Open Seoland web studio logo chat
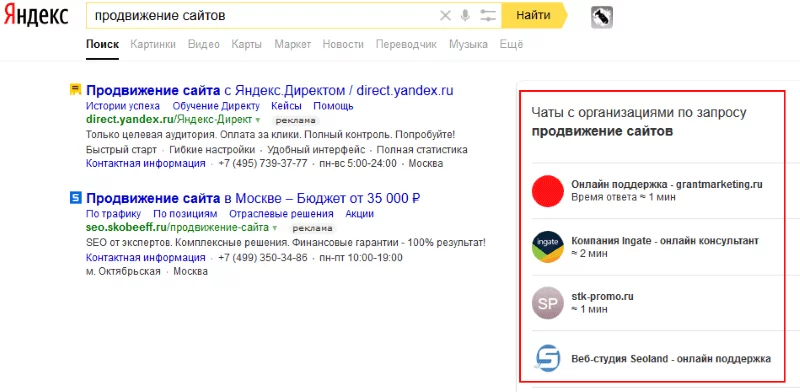This screenshot has width=800, height=392. coord(547,358)
